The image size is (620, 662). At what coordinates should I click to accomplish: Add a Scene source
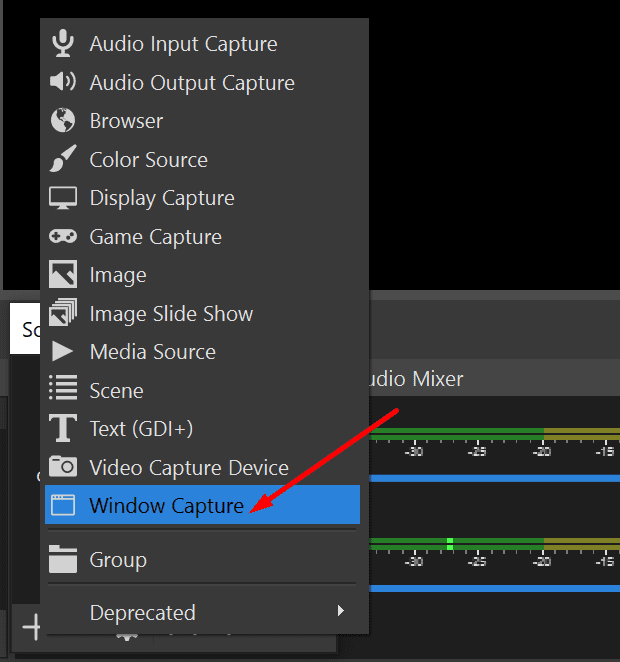(203, 391)
